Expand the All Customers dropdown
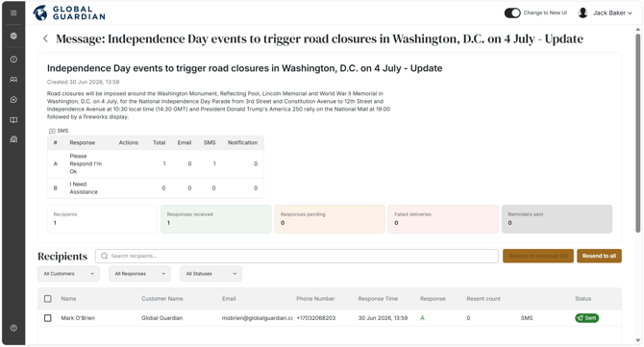Image resolution: width=644 pixels, height=347 pixels. coord(68,274)
